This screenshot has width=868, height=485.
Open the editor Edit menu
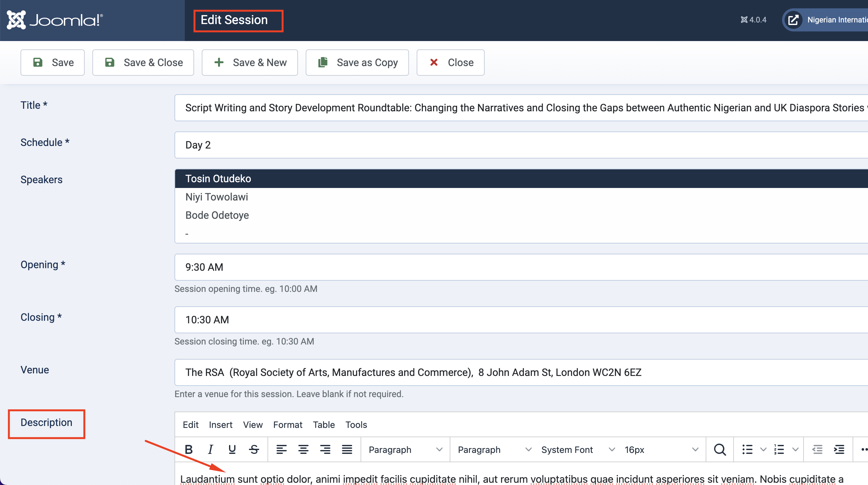191,425
